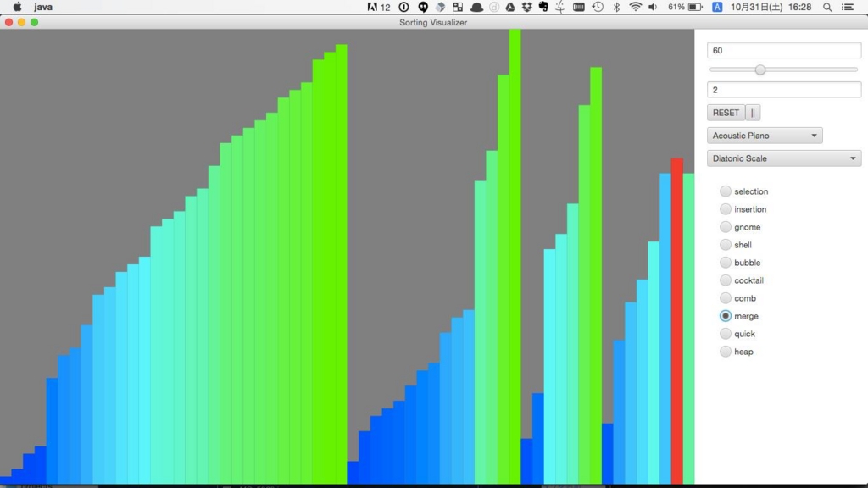Click the Dropbox menu bar icon

(x=526, y=7)
